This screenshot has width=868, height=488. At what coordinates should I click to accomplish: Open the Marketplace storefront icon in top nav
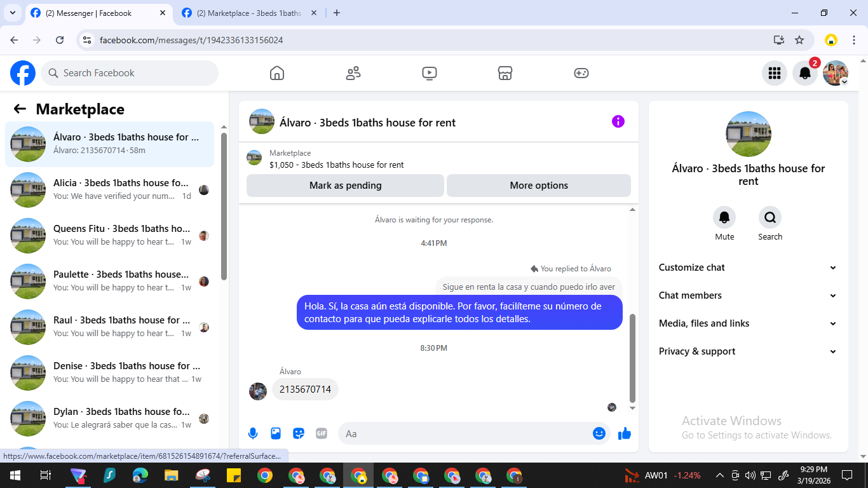(x=505, y=73)
